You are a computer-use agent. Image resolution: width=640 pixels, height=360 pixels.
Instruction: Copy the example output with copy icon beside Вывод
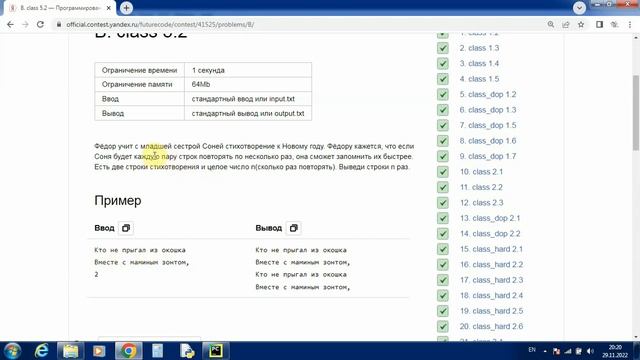[293, 228]
